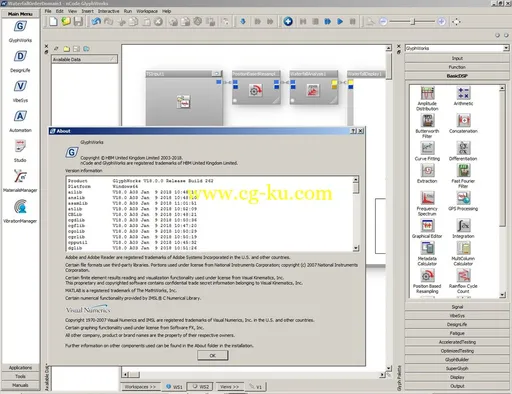The height and width of the screenshot is (394, 512).
Task: Expand the Fatigue palette section
Action: pyautogui.click(x=457, y=333)
